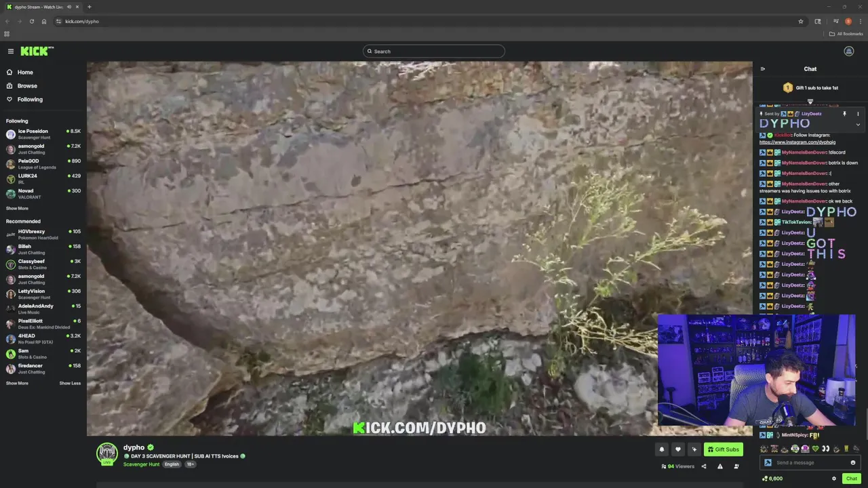Image resolution: width=868 pixels, height=488 pixels.
Task: Open firedancer recommended channel
Action: point(43,369)
